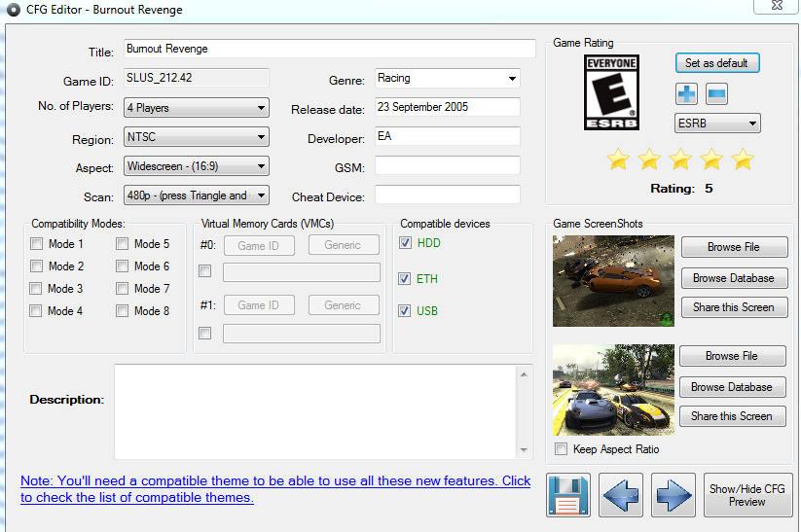
Task: Click the street racing screenshot thumbnail
Action: coord(613,390)
